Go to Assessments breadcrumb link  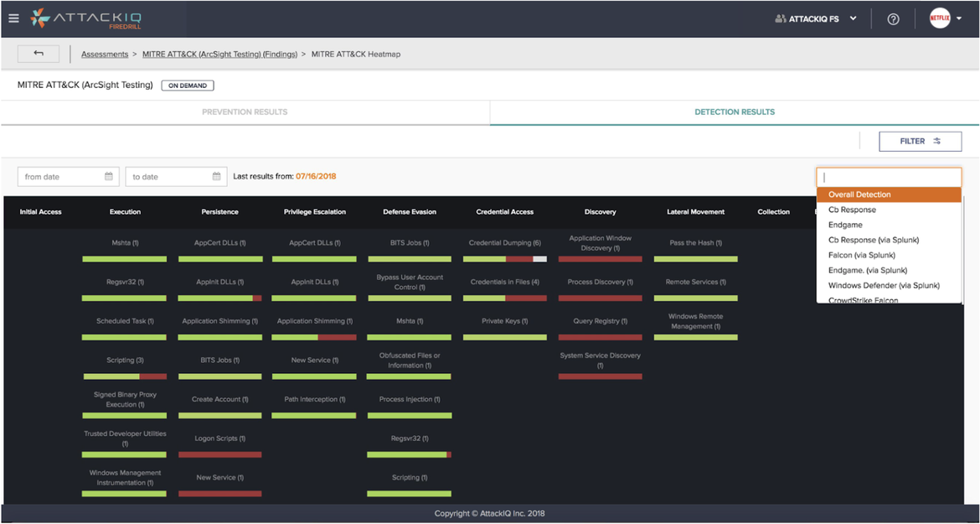click(x=105, y=54)
